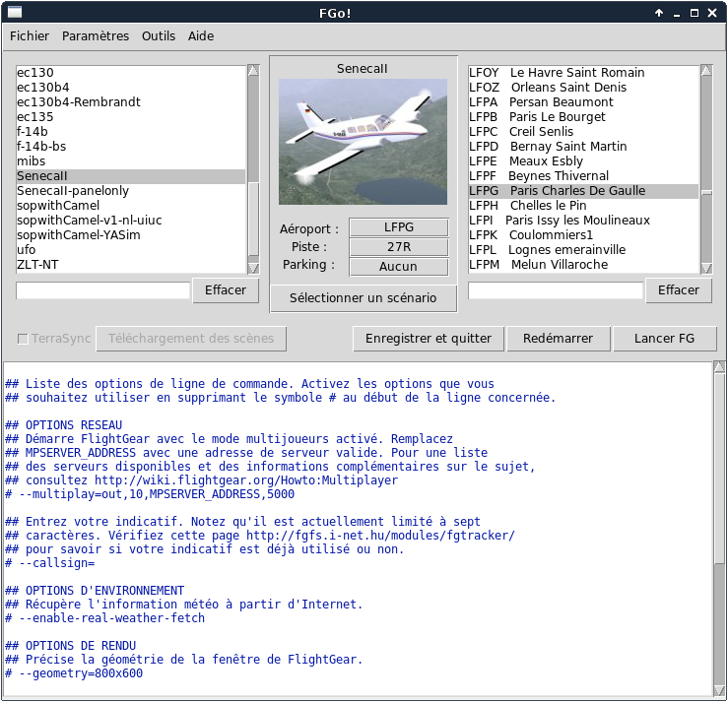The image size is (728, 702).
Task: Select LFPM Melun Villaroche
Action: [x=583, y=265]
